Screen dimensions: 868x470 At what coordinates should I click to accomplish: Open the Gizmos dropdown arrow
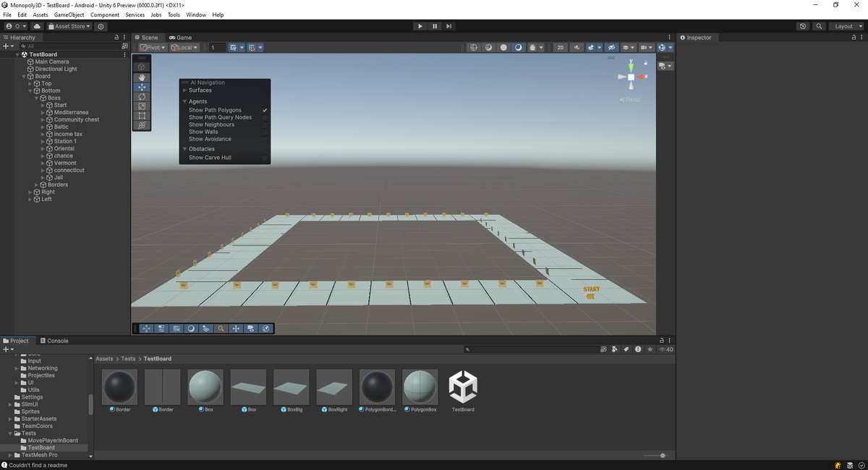(x=671, y=48)
